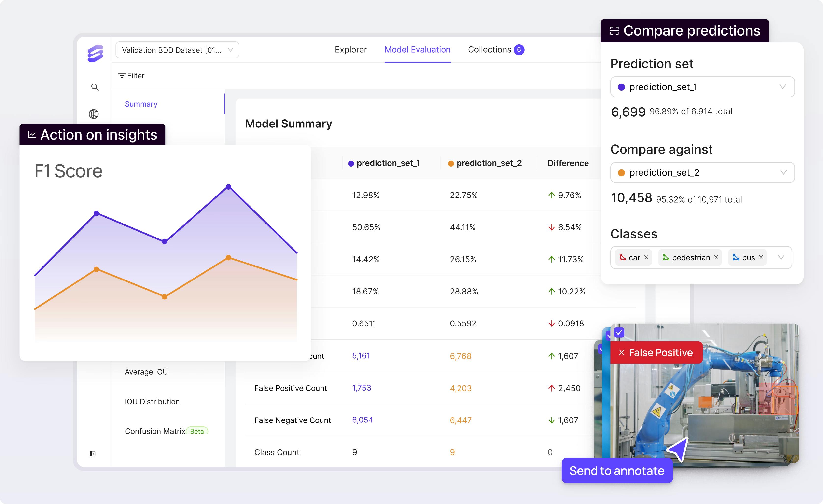Remove the car class tag
Image resolution: width=823 pixels, height=504 pixels.
646,257
